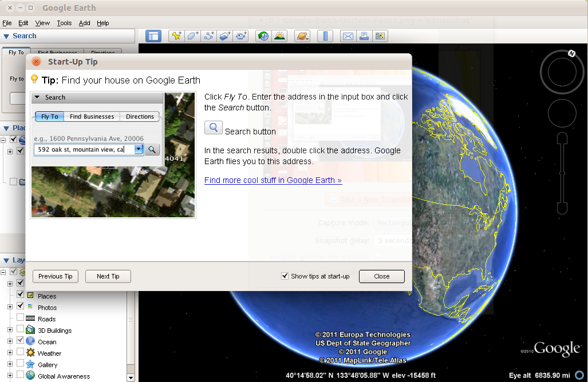Screen dimensions: 588x382
Task: Click the 3D Buildings layer icon
Action: tap(30, 330)
